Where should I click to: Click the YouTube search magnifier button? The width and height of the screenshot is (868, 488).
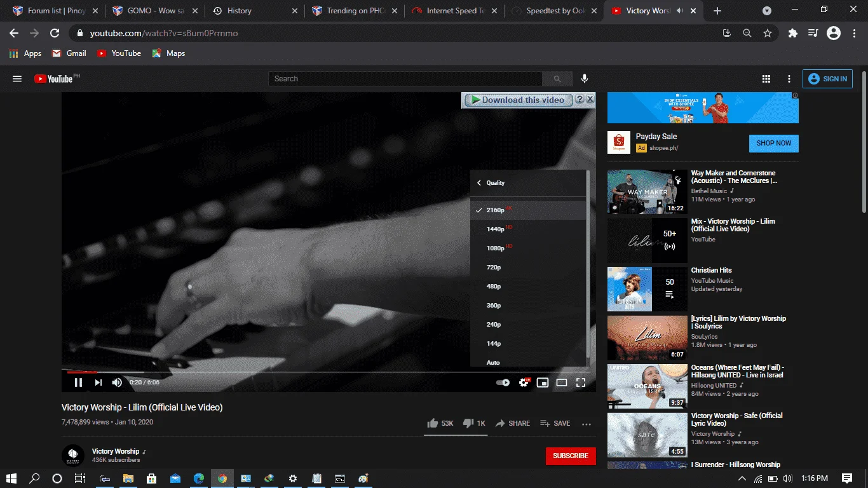[x=557, y=79]
